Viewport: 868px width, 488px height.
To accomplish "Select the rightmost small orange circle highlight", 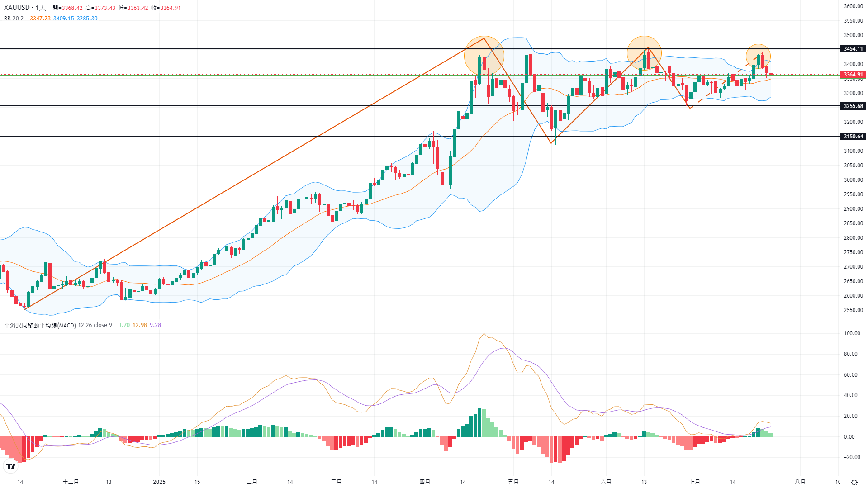I will click(758, 56).
